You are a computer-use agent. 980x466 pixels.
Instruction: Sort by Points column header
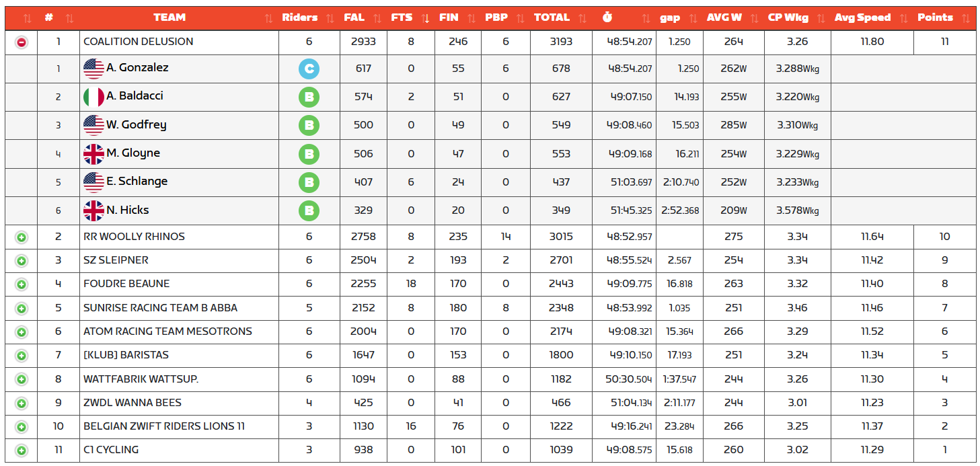935,17
